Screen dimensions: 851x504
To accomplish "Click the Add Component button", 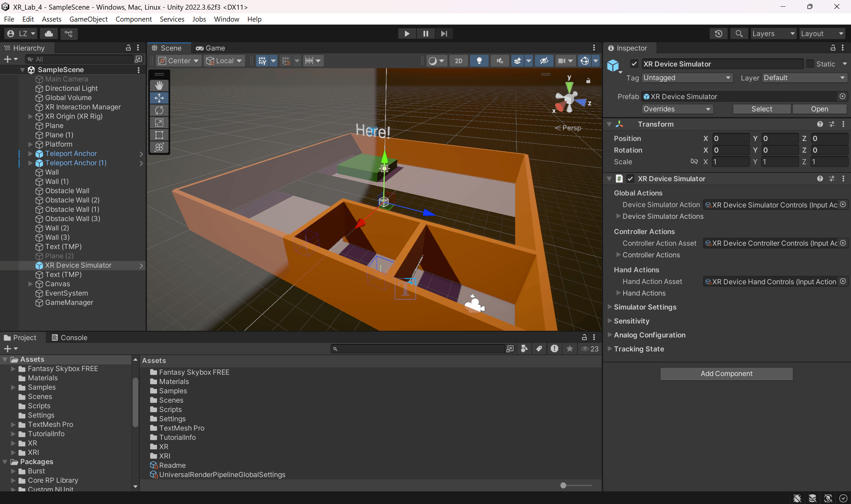I will [726, 374].
